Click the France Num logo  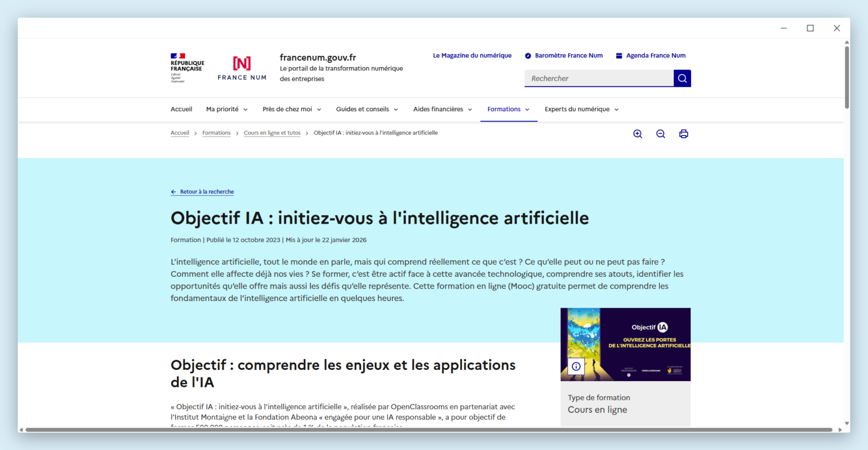[242, 68]
